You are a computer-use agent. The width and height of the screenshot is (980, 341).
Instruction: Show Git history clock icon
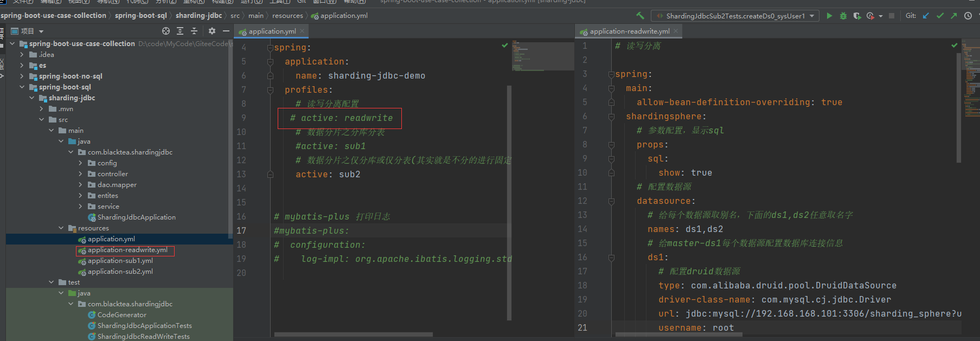coord(968,16)
